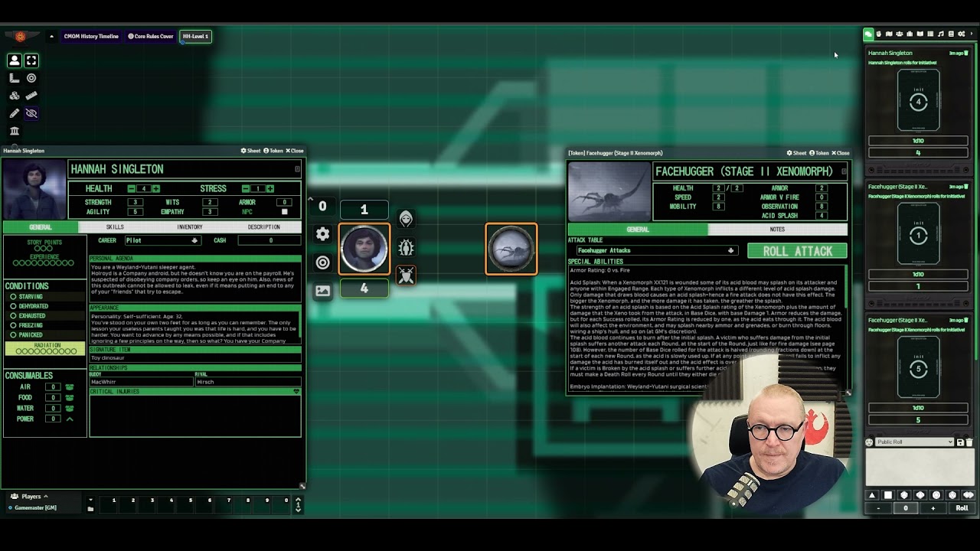This screenshot has width=980, height=551.
Task: Switch to the Skills tab
Action: [x=115, y=227]
